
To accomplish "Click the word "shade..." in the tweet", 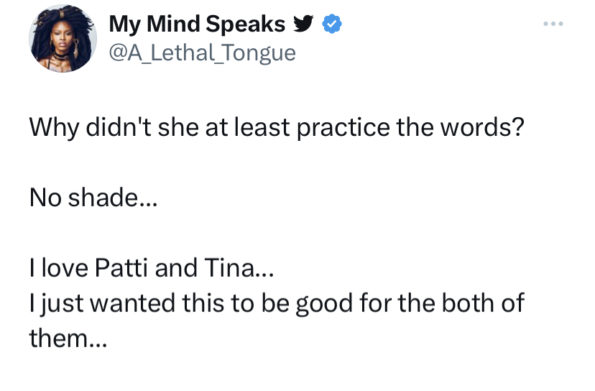I will pos(113,198).
